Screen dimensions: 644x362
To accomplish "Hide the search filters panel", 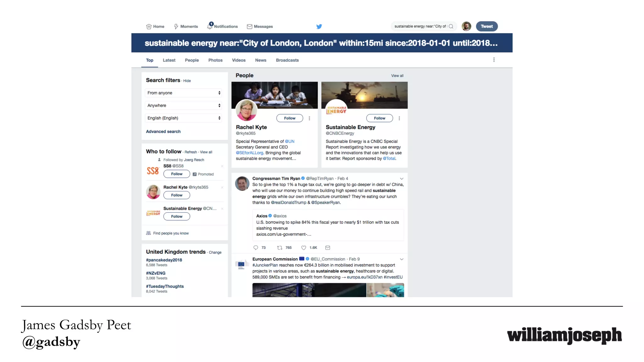I will (x=187, y=81).
